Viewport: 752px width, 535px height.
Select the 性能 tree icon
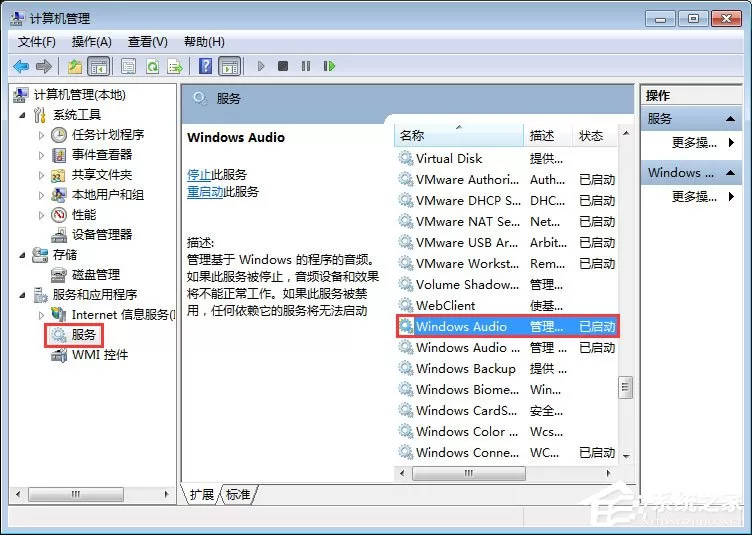pos(59,215)
